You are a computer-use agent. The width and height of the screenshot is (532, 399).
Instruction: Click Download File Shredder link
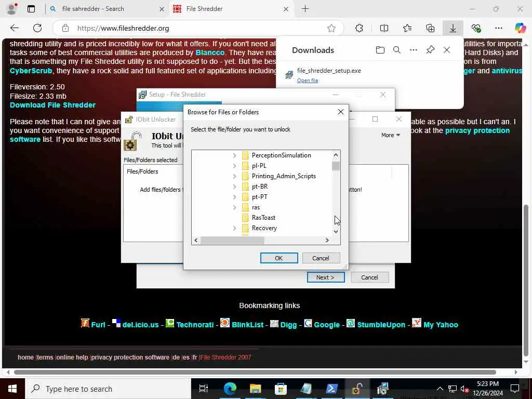52,105
